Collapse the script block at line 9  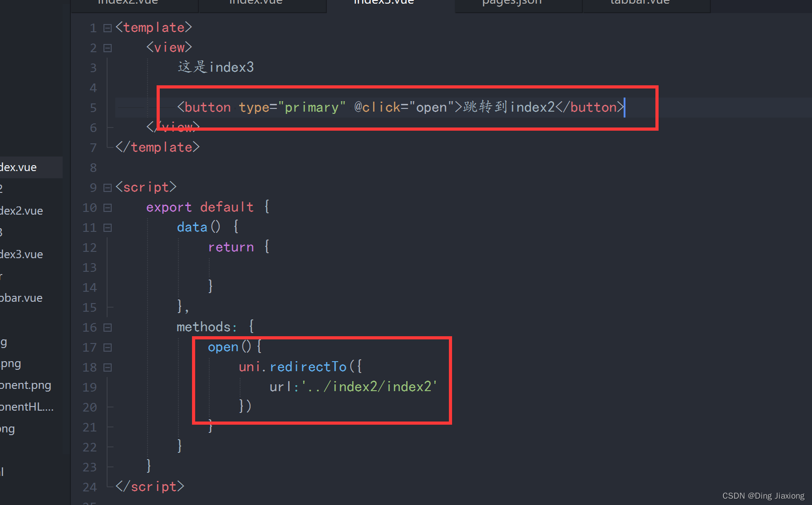pos(108,188)
